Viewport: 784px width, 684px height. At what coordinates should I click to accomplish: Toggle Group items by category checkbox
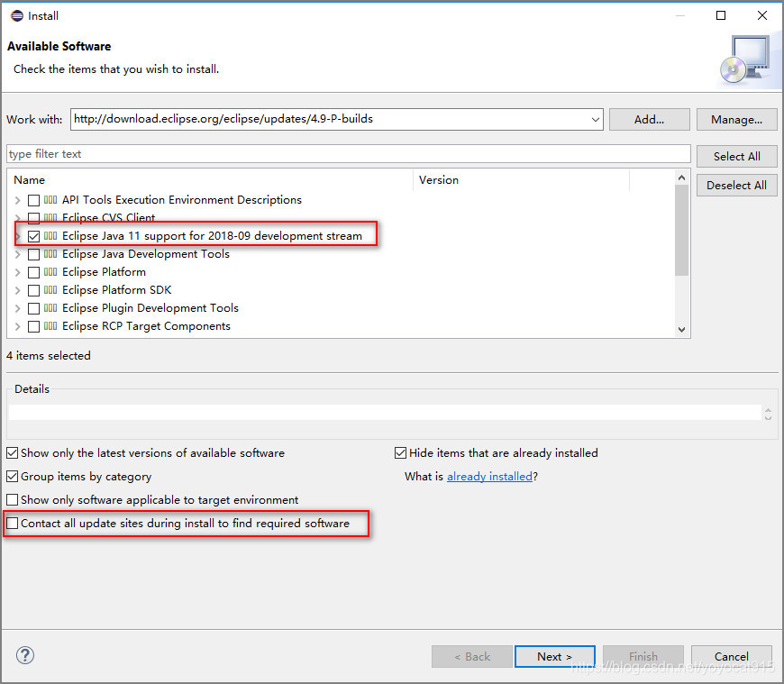13,477
